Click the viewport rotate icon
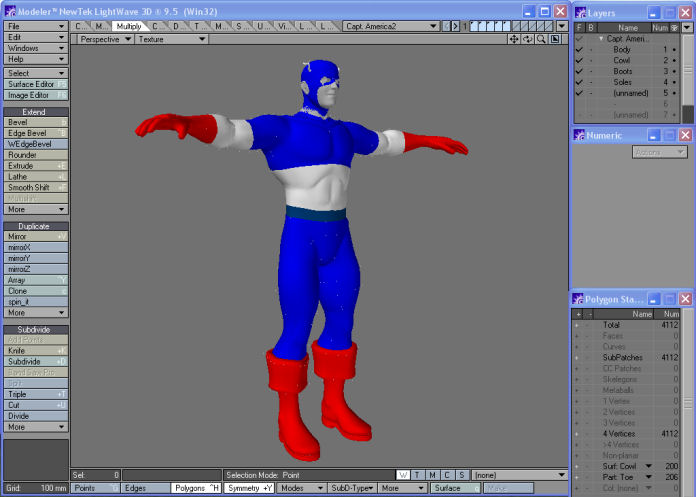This screenshot has width=696, height=497. pos(528,39)
